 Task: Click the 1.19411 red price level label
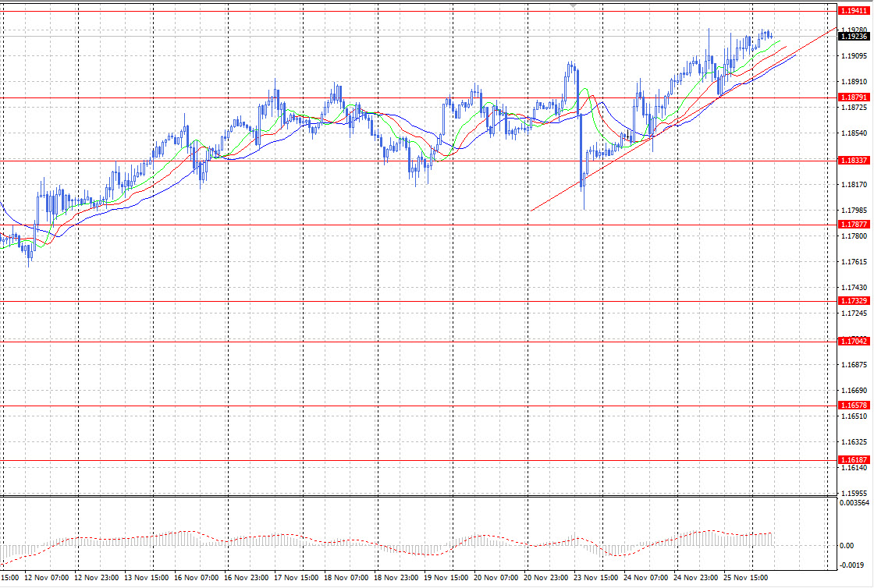[854, 11]
